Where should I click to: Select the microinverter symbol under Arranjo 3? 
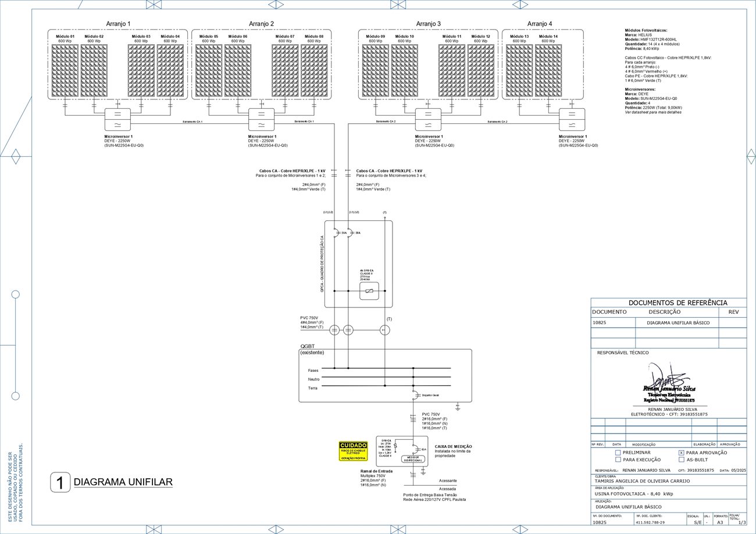tap(428, 120)
